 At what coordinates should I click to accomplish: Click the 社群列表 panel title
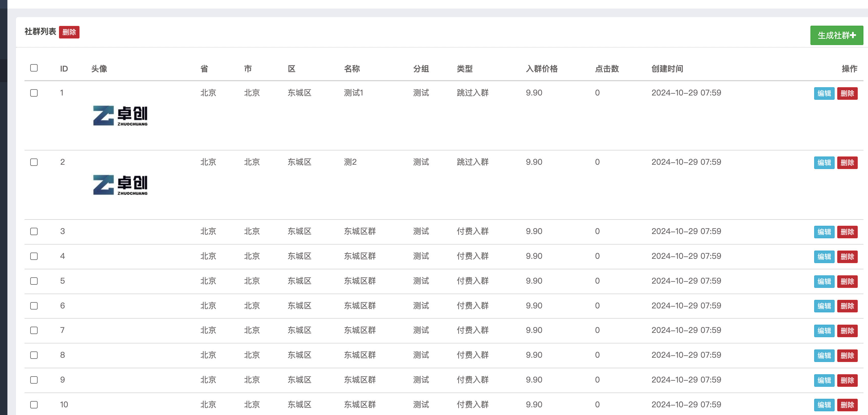tap(40, 32)
